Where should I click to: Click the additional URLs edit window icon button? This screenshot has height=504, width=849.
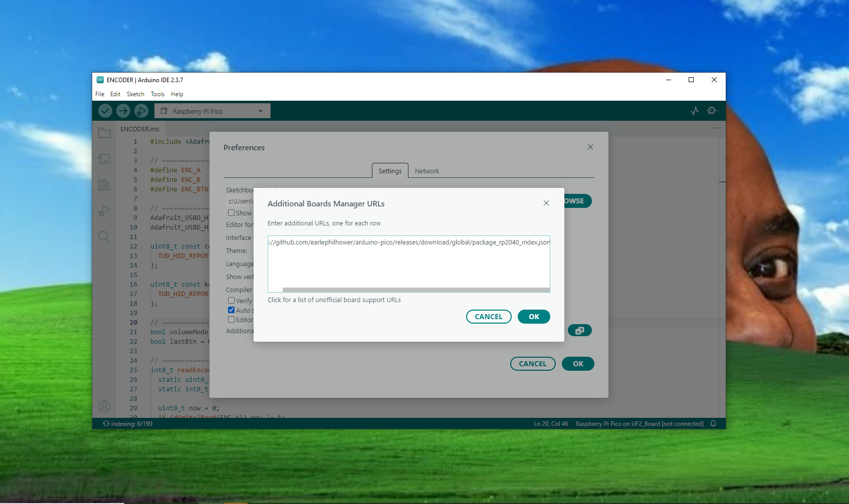tap(580, 331)
